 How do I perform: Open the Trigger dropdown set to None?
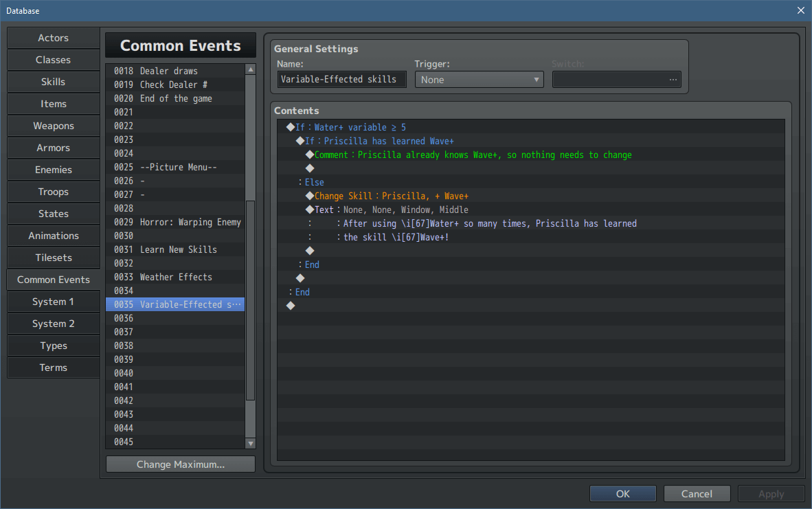tap(479, 80)
